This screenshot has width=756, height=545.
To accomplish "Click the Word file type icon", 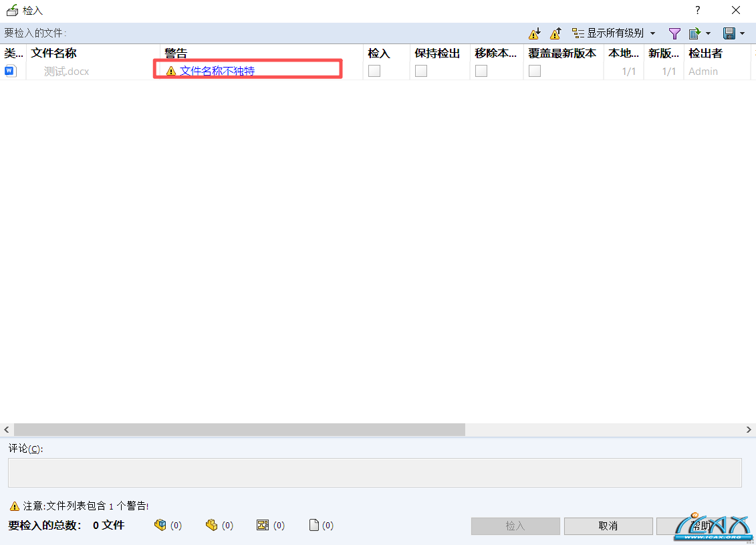I will tap(11, 71).
